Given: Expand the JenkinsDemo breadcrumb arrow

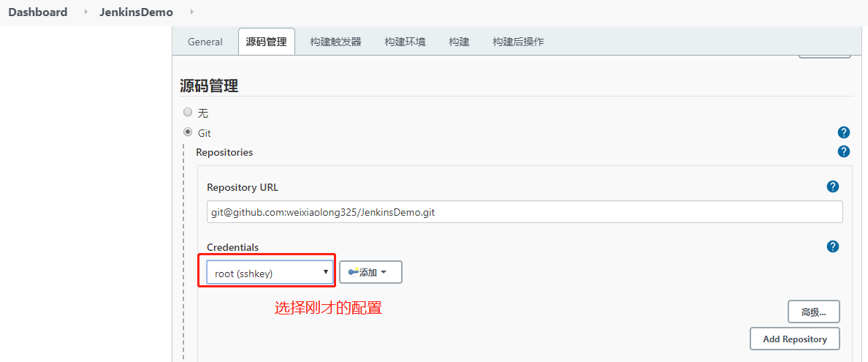Looking at the screenshot, I should (191, 12).
